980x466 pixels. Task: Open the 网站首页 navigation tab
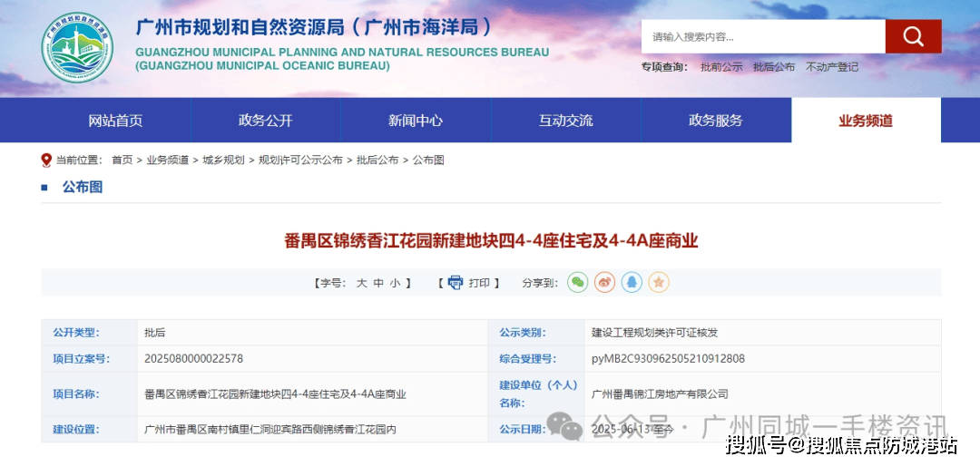click(115, 121)
